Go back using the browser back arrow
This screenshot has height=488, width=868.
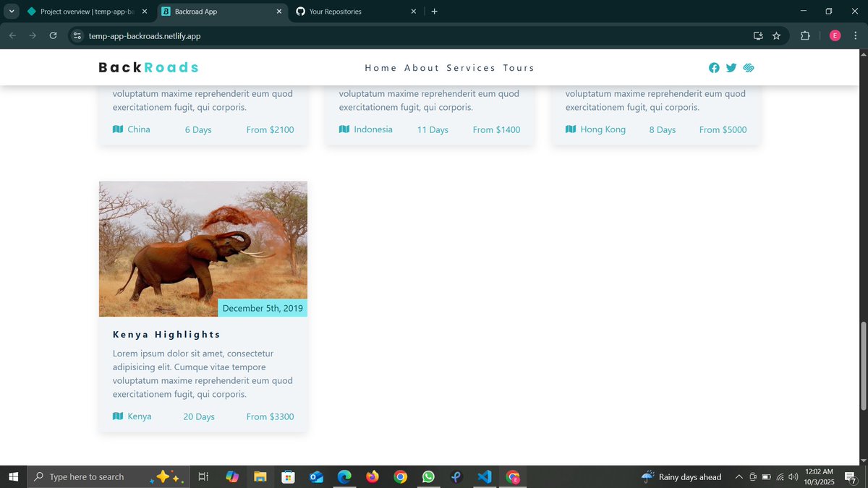tap(12, 35)
